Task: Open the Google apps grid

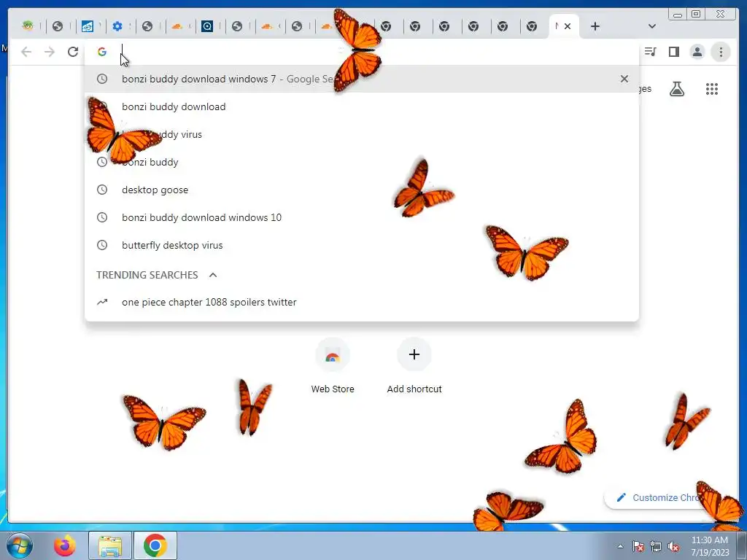Action: point(712,89)
